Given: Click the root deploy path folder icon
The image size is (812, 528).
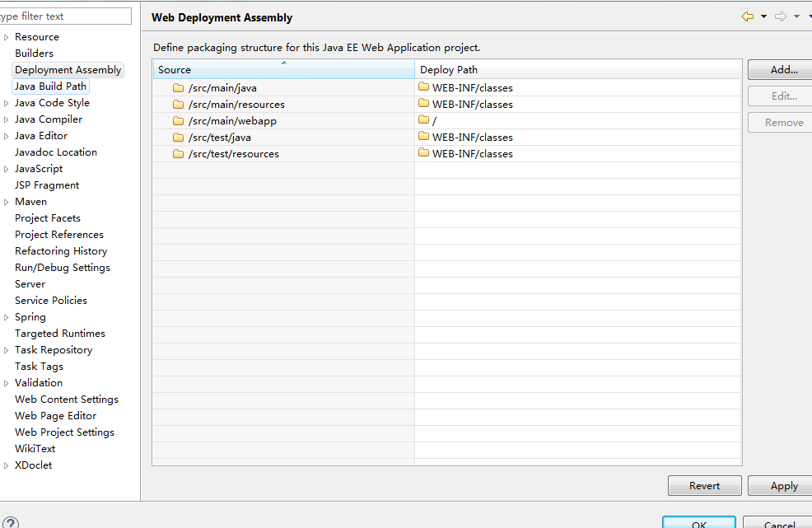Looking at the screenshot, I should pos(424,120).
